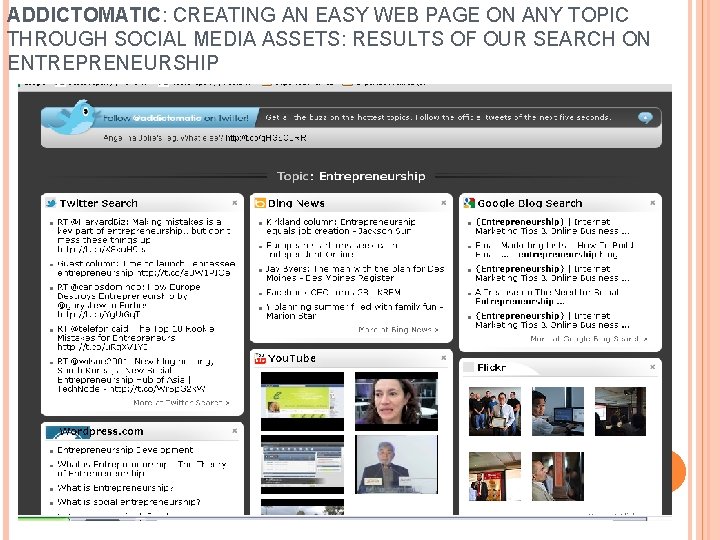Open Jay Byers Des Moines Register article
The height and width of the screenshot is (540, 720).
(x=355, y=274)
